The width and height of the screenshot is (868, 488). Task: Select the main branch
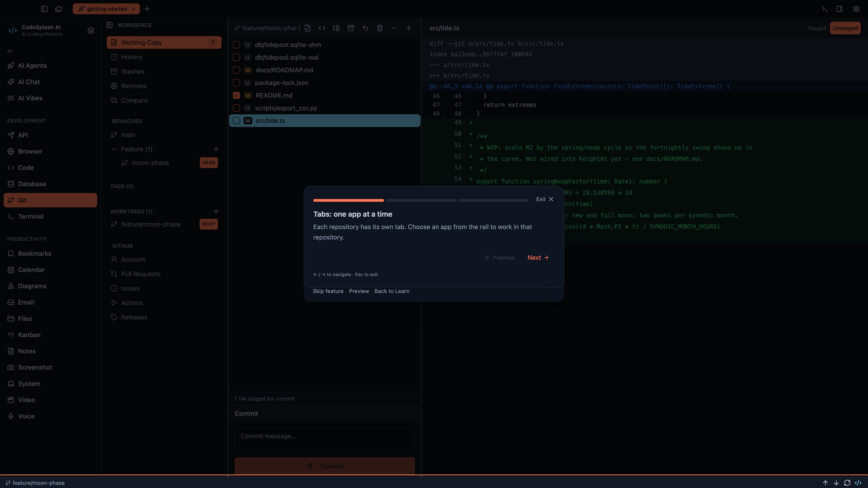(x=164, y=135)
